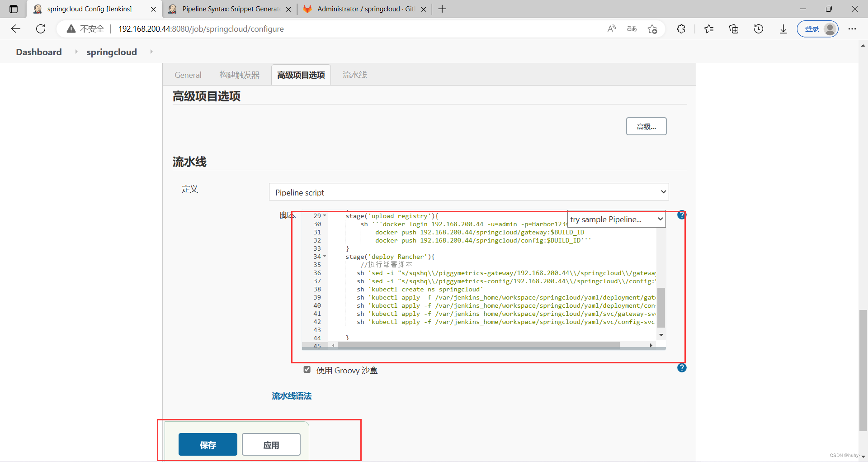This screenshot has height=462, width=868.
Task: Click the stage('upload registry') line
Action: tap(392, 216)
